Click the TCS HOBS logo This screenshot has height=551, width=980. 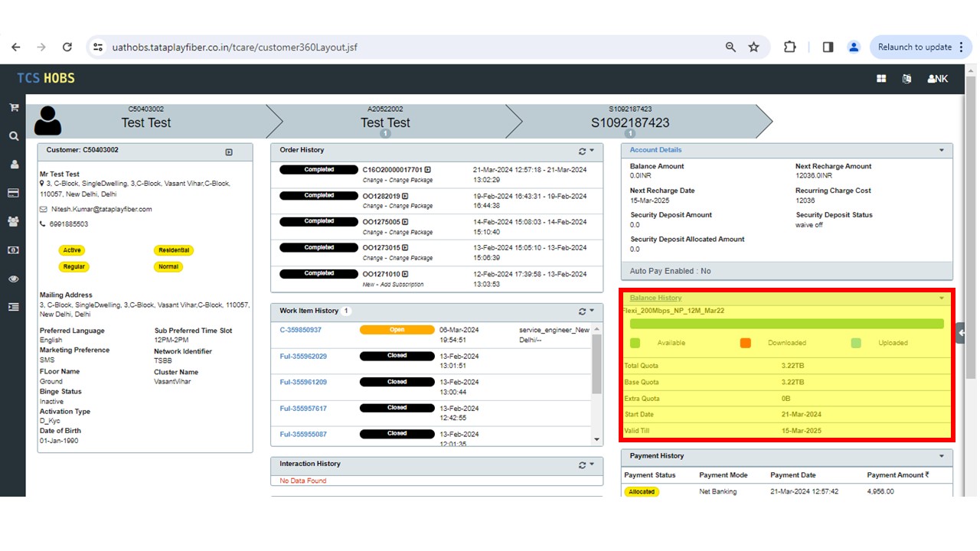(46, 78)
